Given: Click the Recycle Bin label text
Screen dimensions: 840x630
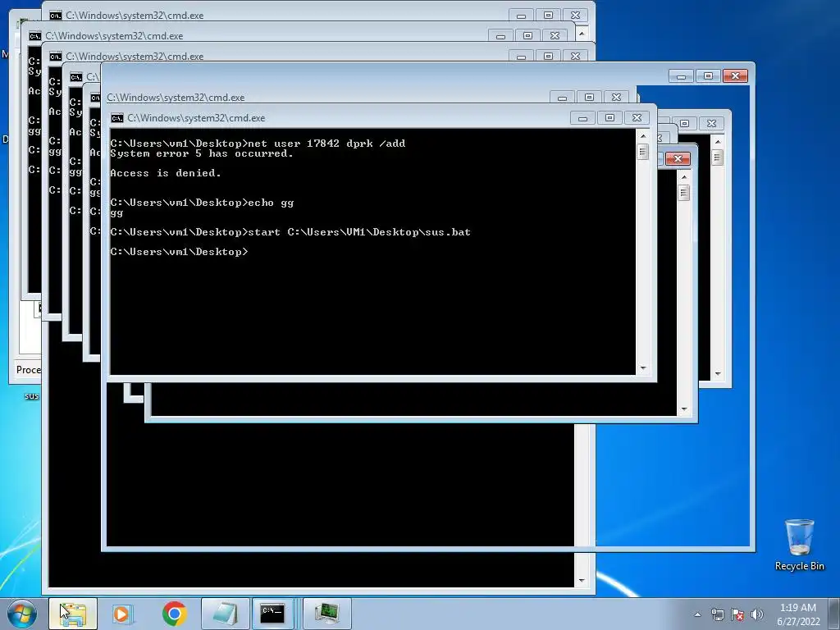Looking at the screenshot, I should 799,566.
